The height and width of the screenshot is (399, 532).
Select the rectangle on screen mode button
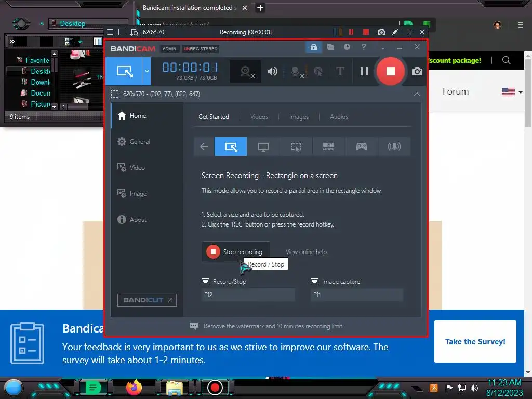click(x=125, y=71)
